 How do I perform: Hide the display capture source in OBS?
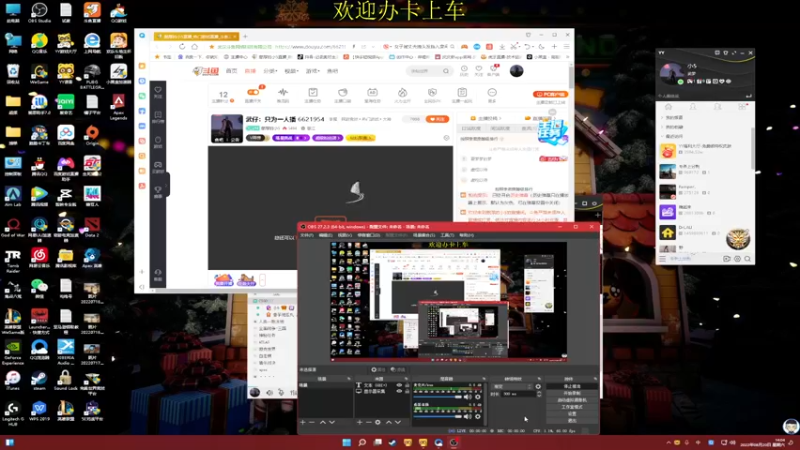(399, 391)
